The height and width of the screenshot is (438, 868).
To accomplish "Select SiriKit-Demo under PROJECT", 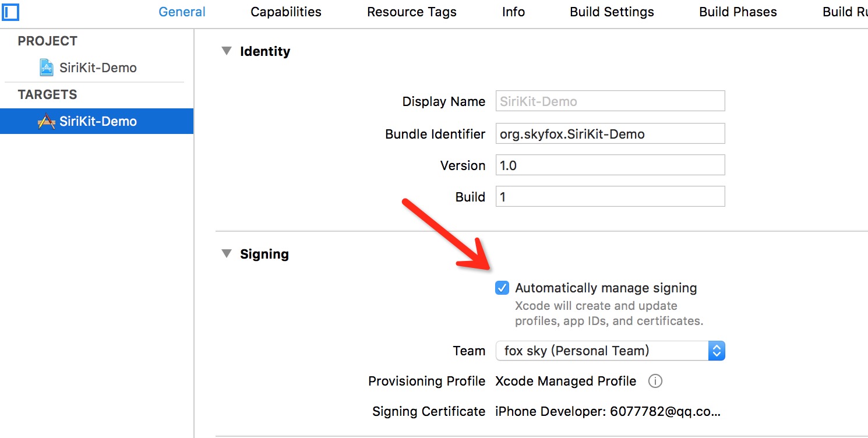I will coord(97,68).
